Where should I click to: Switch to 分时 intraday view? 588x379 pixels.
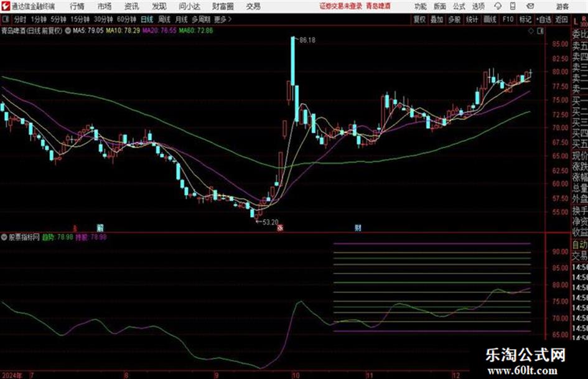(20, 19)
